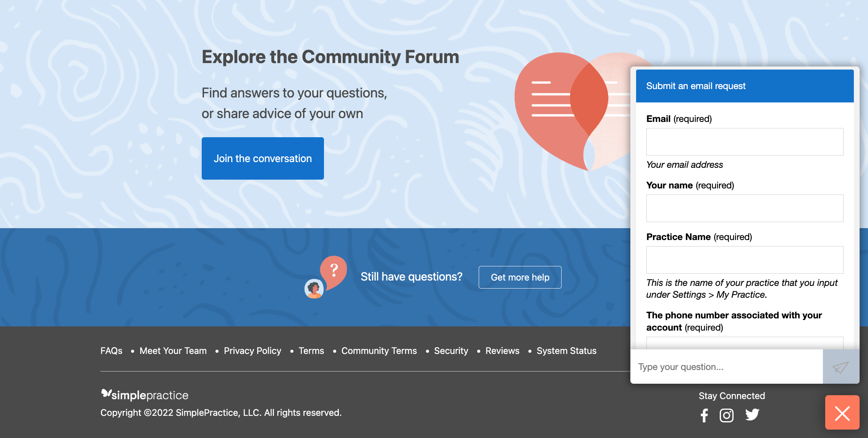Screen dimensions: 868x438
Task: Click the Type your question field
Action: point(726,367)
